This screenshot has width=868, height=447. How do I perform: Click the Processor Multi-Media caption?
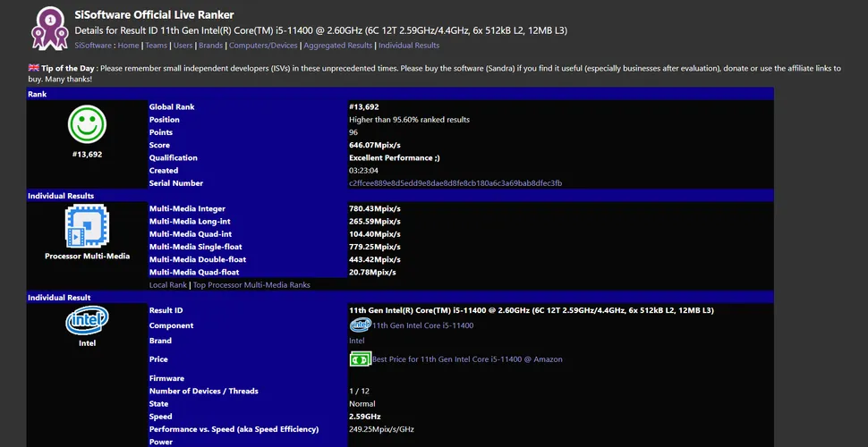[88, 257]
